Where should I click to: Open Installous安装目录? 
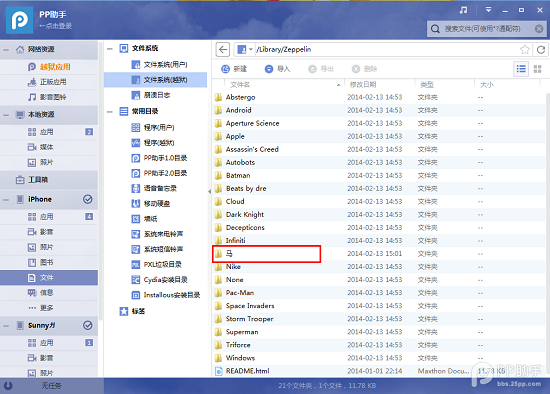coord(166,295)
